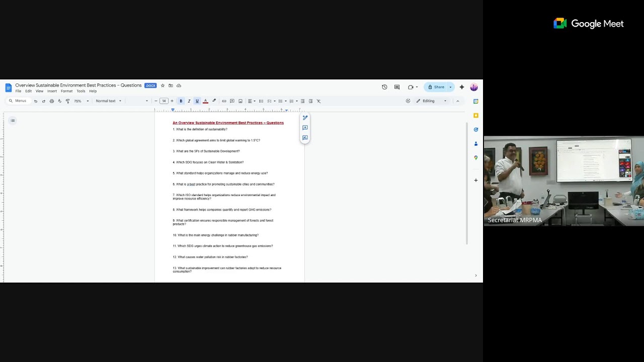Open the font family dropdown
644x362 pixels.
click(137, 101)
